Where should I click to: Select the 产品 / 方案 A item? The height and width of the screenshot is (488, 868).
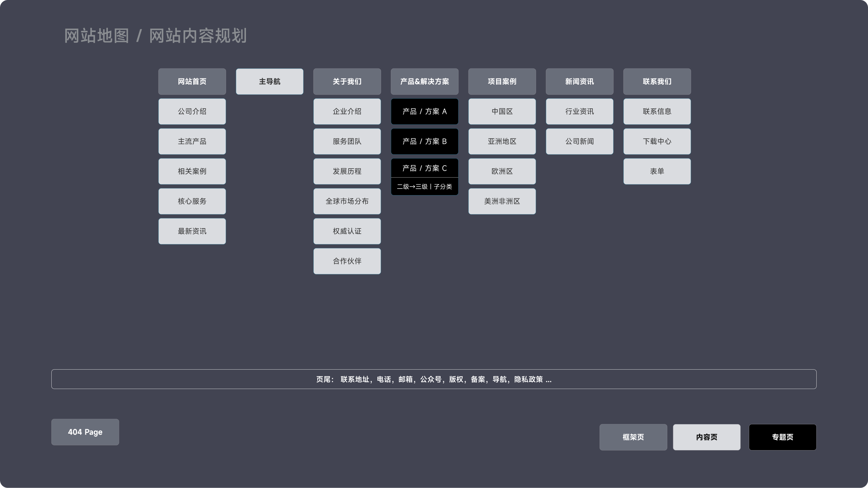point(424,112)
